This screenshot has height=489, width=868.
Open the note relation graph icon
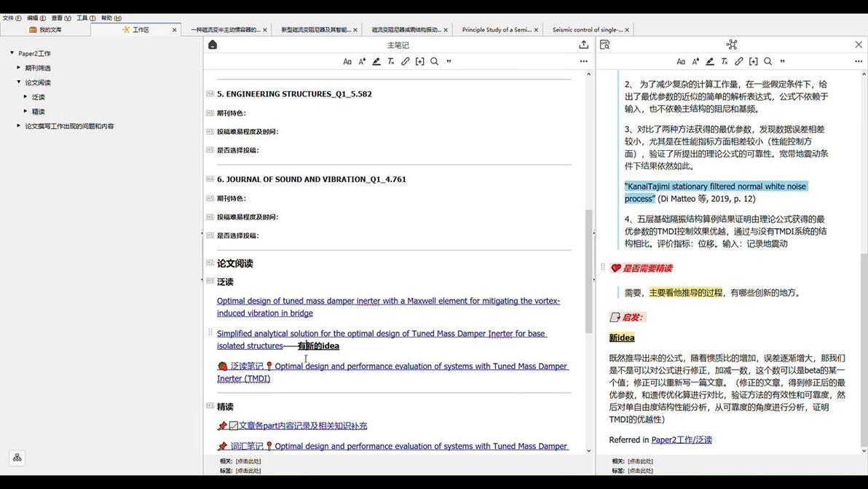(x=732, y=45)
